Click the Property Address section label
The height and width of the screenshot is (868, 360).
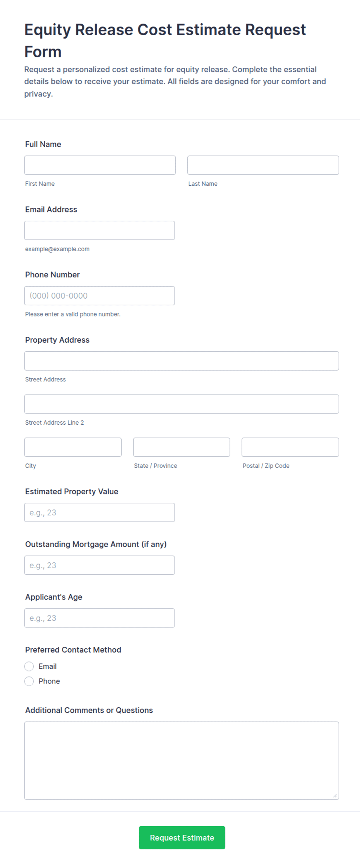click(x=57, y=340)
